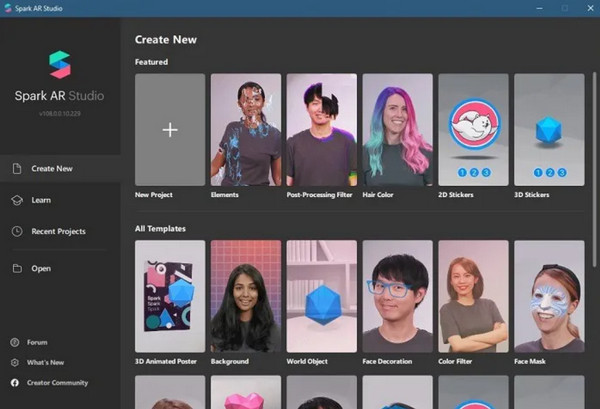
Task: Select the 3D Animated Poster template
Action: point(170,296)
